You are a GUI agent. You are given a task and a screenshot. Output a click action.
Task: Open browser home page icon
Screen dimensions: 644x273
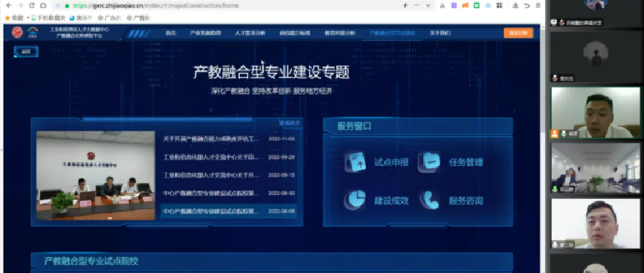43,6
